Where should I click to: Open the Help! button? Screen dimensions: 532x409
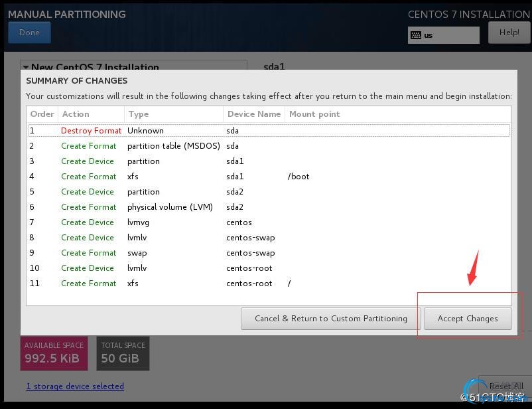(x=509, y=33)
